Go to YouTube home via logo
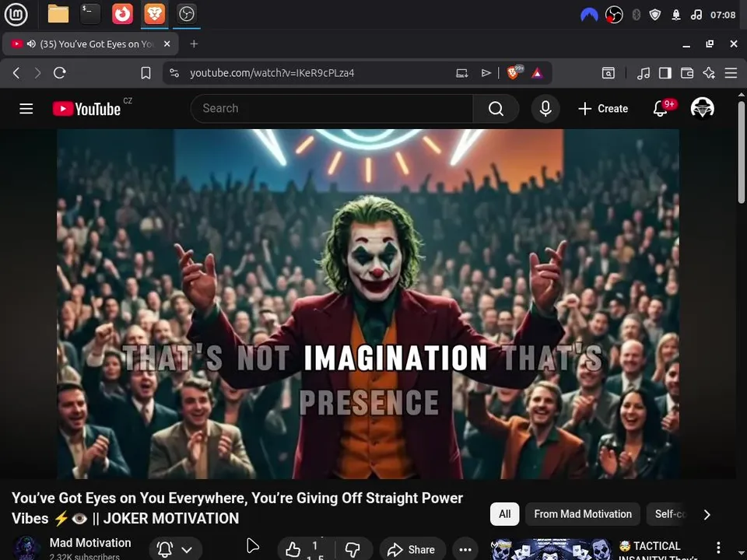The width and height of the screenshot is (747, 560). [86, 109]
